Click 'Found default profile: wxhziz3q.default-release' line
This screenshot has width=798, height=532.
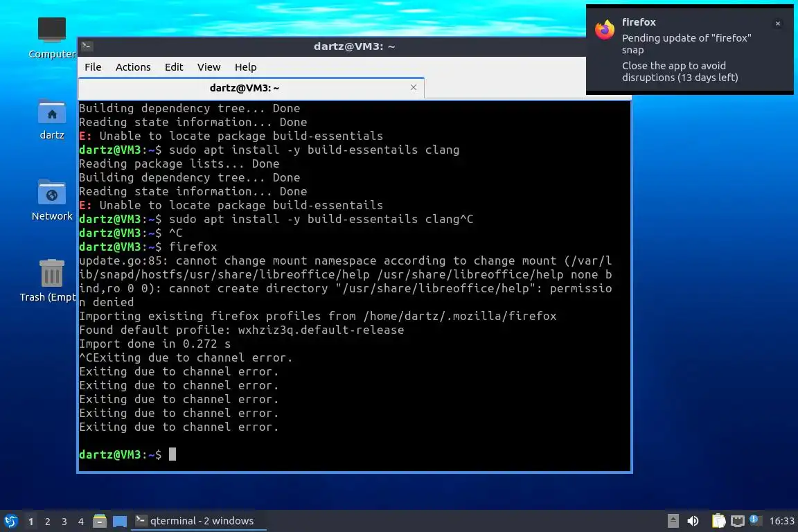click(x=242, y=330)
